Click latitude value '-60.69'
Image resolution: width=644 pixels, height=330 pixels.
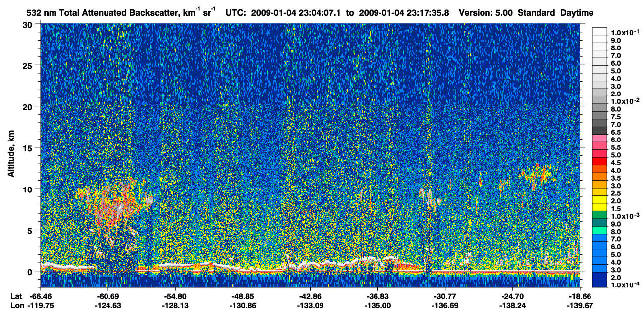(108, 297)
